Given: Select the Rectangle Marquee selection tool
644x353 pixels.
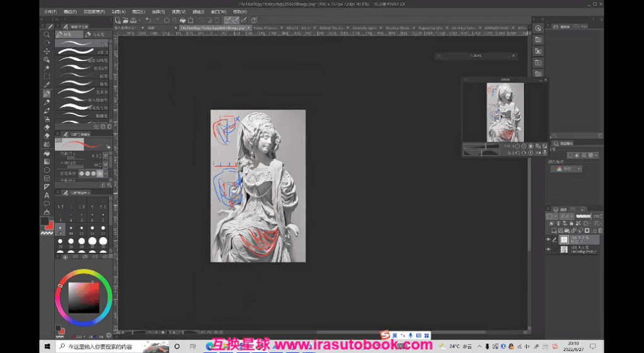Looking at the screenshot, I should click(47, 76).
